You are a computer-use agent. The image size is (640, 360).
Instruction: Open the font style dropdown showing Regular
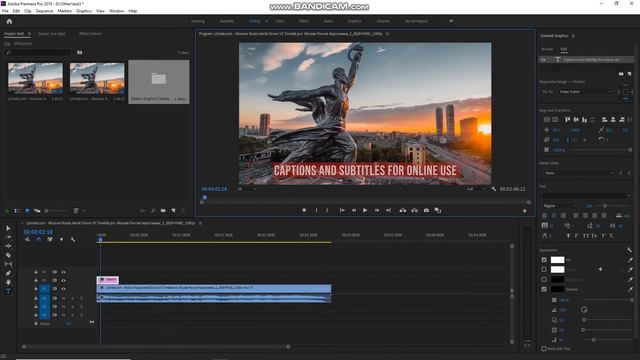click(560, 206)
